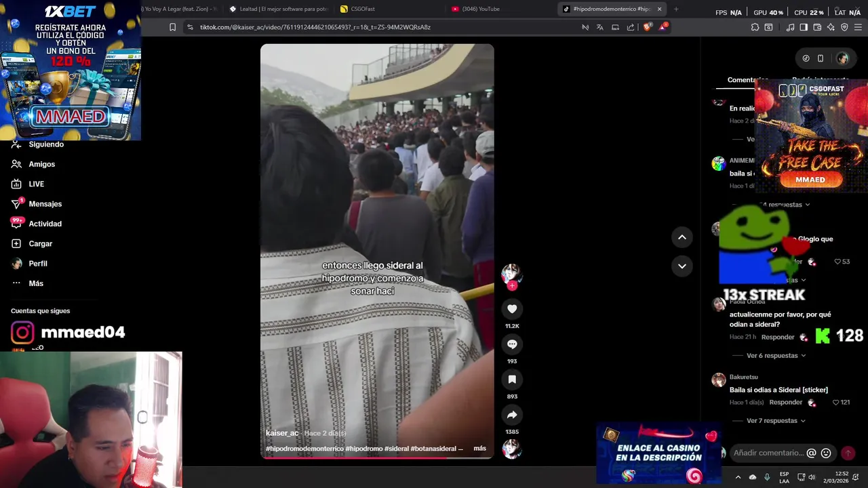
Task: Follow kaiser_ac with the red plus badge
Action: tap(513, 286)
